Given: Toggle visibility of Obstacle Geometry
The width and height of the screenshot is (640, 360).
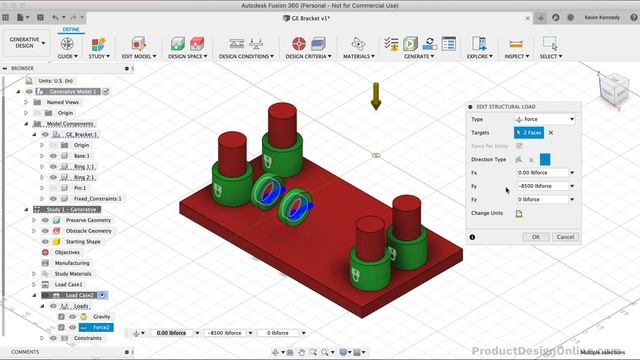Looking at the screenshot, I should click(x=45, y=231).
